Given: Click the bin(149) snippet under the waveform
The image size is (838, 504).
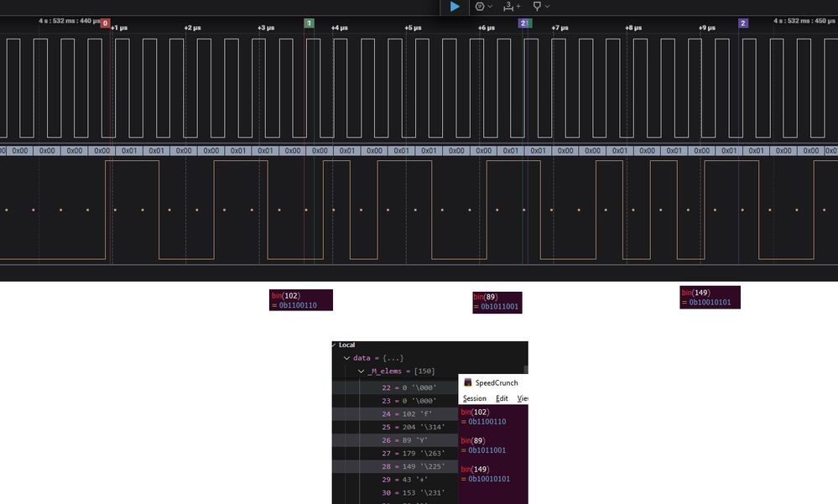Looking at the screenshot, I should (710, 297).
